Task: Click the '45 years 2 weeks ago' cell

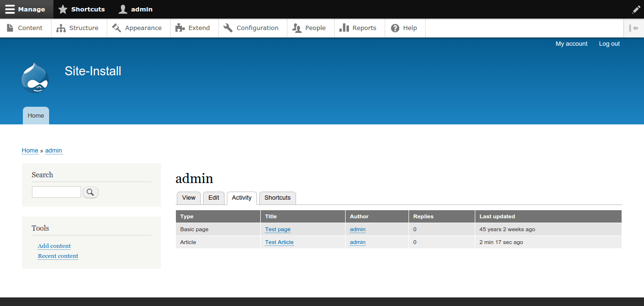Action: tap(549, 229)
